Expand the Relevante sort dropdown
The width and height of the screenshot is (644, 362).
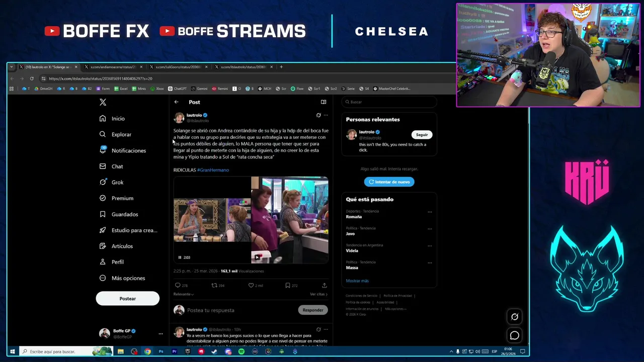184,294
